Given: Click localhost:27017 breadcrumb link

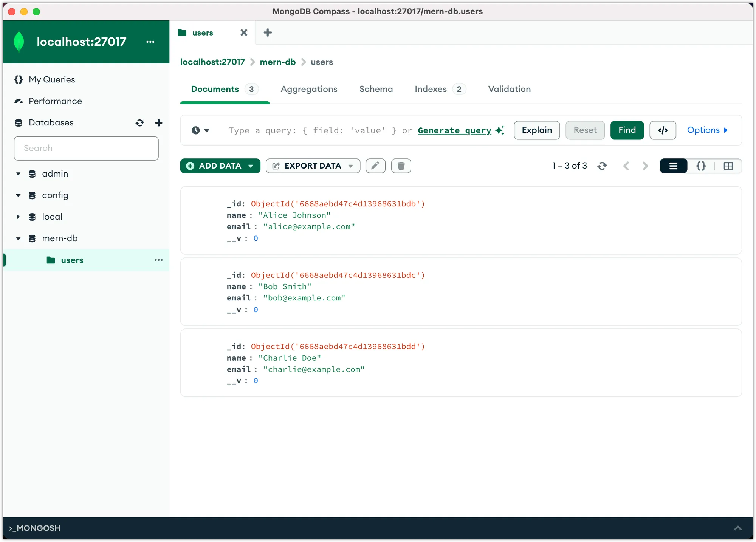Looking at the screenshot, I should (x=212, y=62).
